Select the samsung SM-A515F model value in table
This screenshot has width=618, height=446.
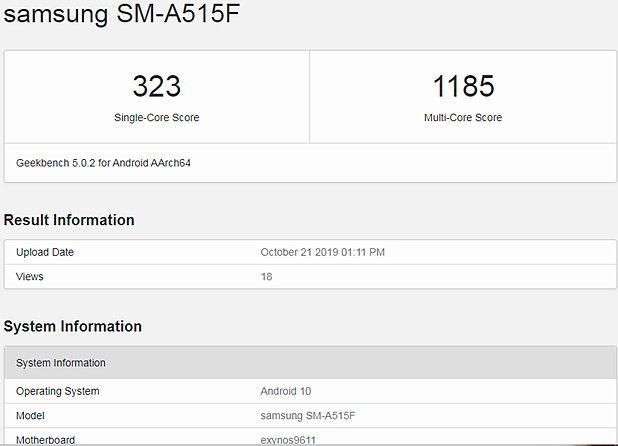coord(307,415)
